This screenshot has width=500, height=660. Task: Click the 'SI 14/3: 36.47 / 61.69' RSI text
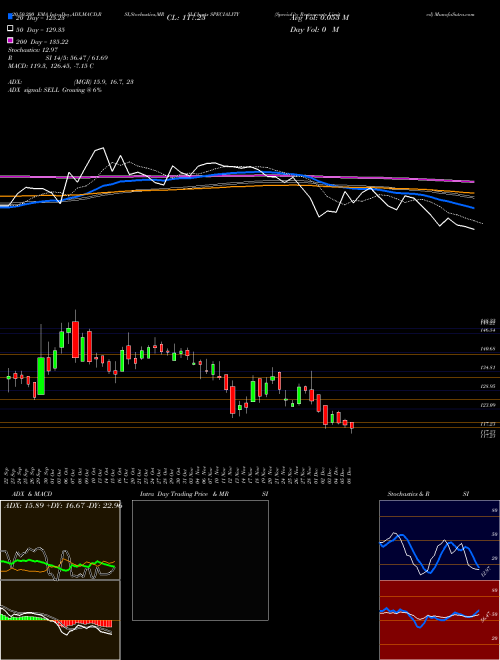click(x=77, y=58)
